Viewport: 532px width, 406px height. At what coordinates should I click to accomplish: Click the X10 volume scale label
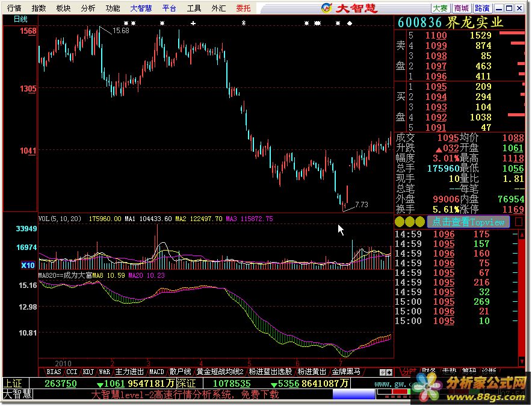(28, 265)
